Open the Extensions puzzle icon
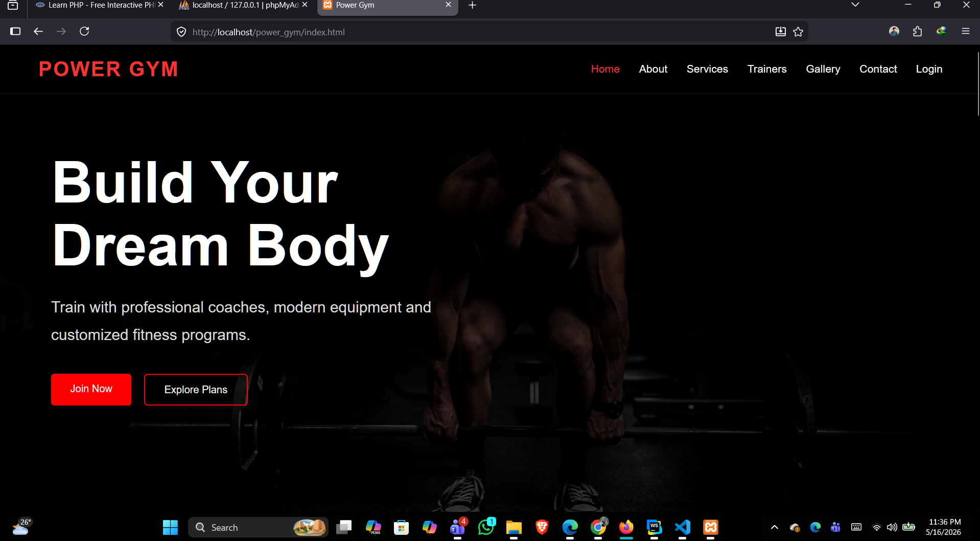Image resolution: width=980 pixels, height=541 pixels. tap(918, 31)
